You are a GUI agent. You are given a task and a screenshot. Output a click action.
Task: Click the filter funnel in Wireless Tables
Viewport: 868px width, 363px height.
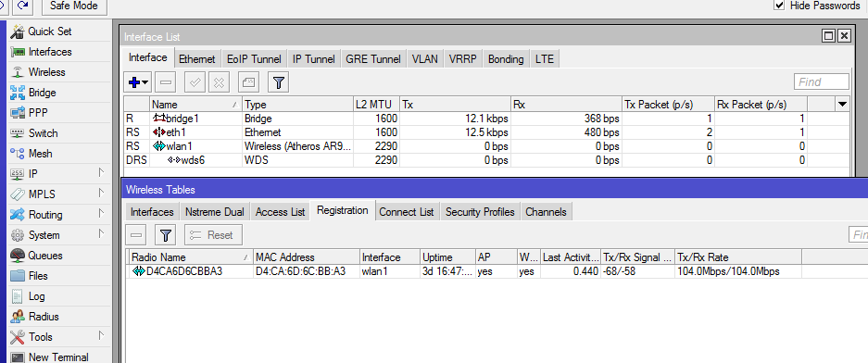tap(165, 235)
